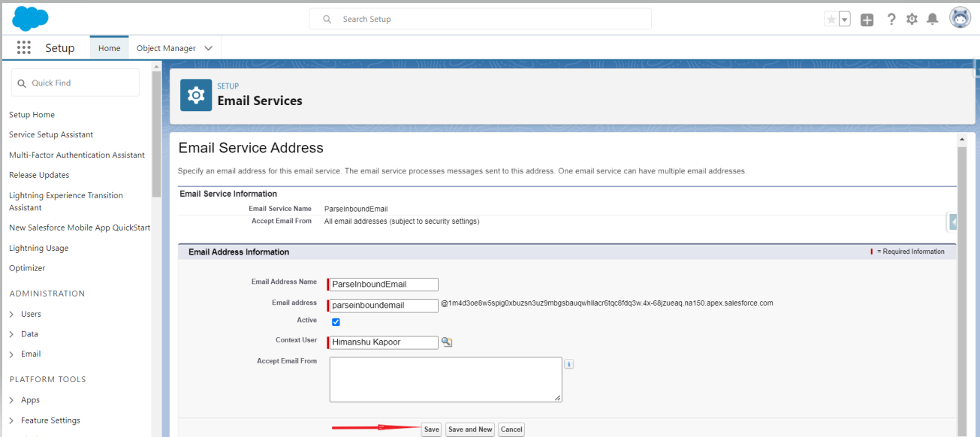Open the App Launcher dots grid
This screenshot has width=980, height=437.
point(24,48)
